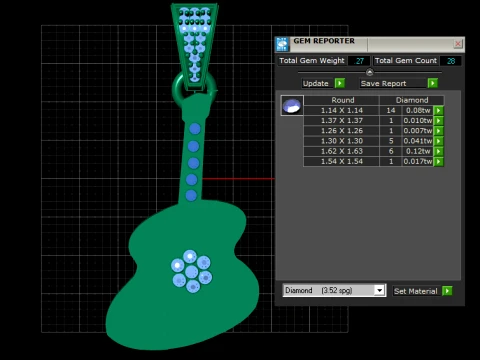
Task: Click green arrow for 1.14 X 1.14 row
Action: [439, 110]
